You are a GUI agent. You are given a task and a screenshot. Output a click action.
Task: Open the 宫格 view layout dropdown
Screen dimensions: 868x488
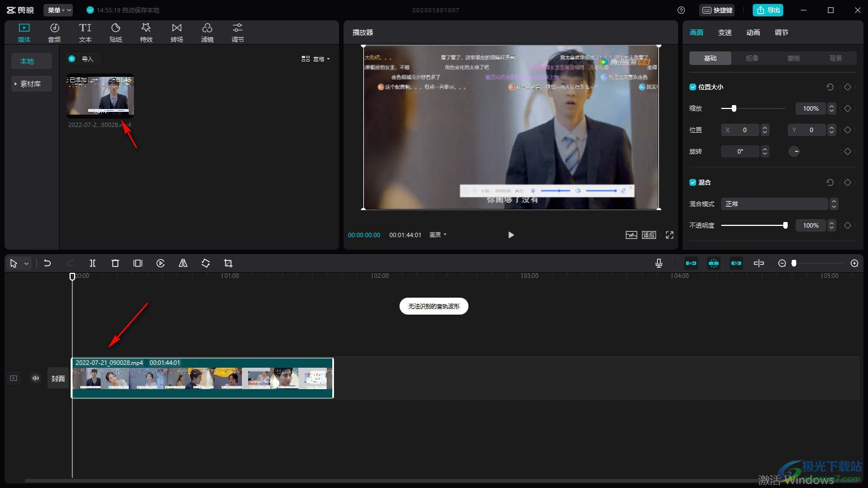click(315, 59)
